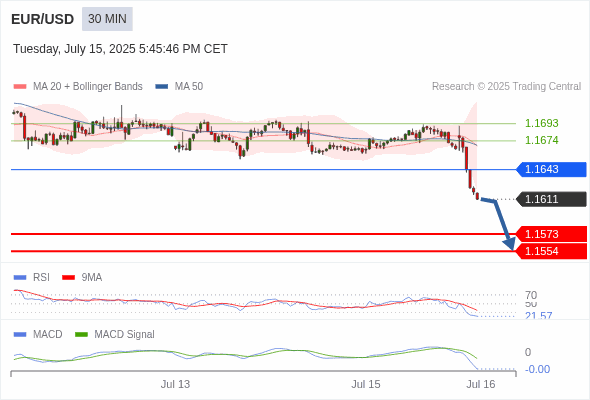Select the blue 1.1643 pivot price tag

551,169
